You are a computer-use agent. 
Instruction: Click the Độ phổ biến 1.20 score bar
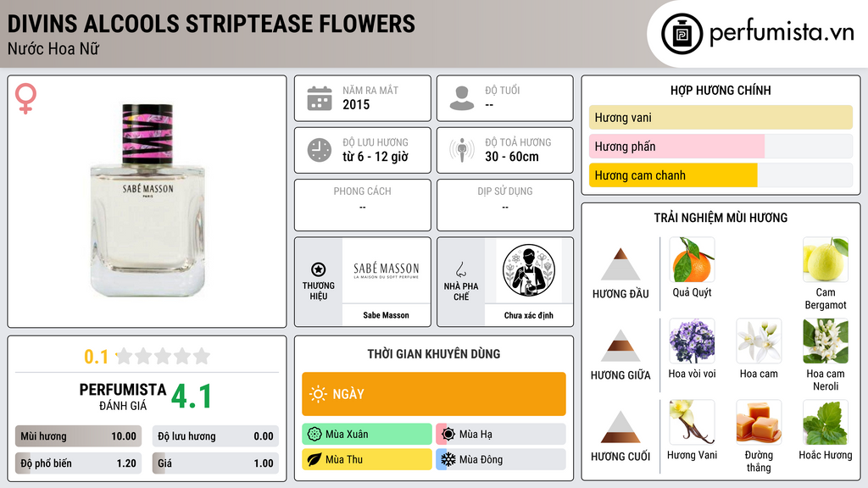click(78, 463)
